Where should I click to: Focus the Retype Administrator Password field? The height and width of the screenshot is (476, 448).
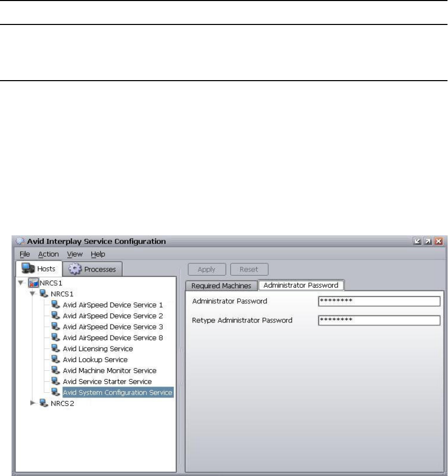379,320
